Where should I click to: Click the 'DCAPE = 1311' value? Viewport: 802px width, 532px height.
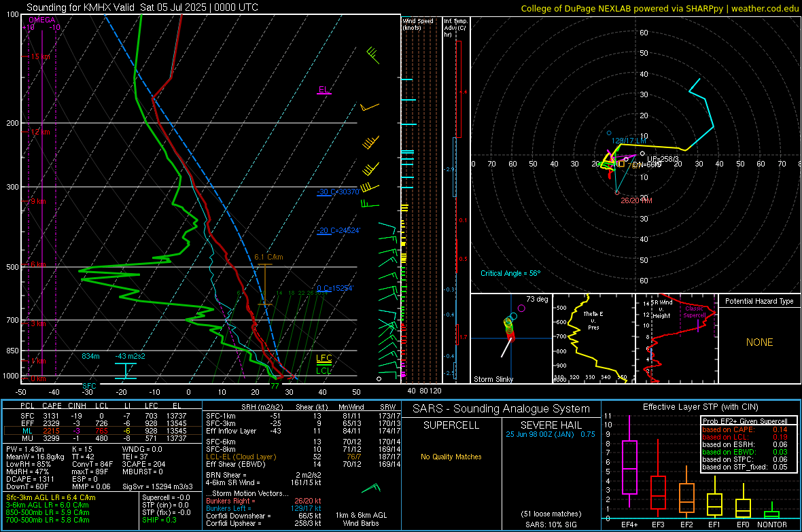[x=30, y=479]
